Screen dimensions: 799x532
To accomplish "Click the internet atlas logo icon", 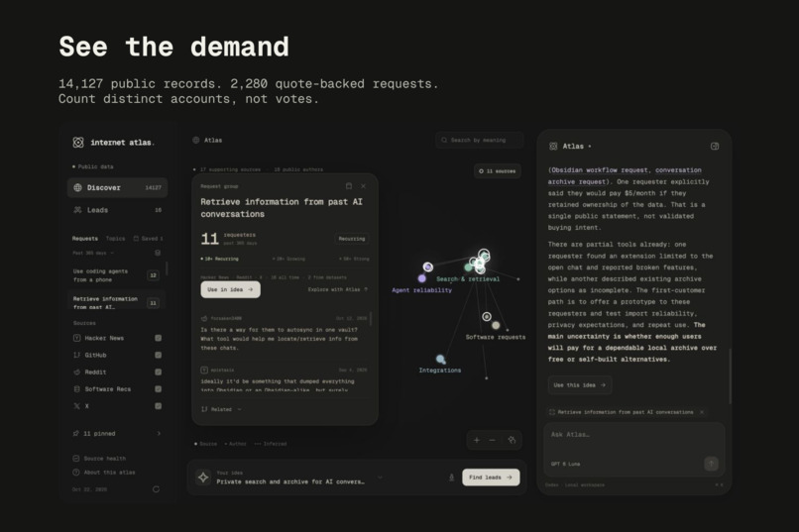I will 78,143.
